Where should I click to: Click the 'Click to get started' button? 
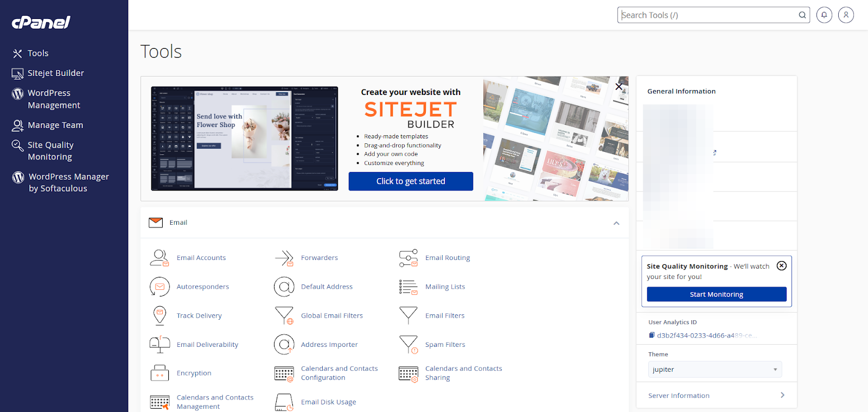point(411,181)
